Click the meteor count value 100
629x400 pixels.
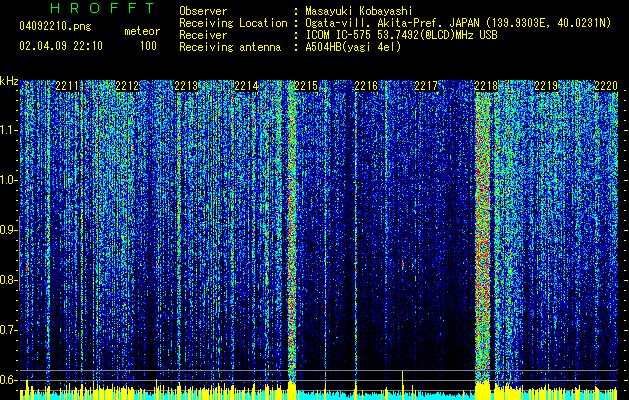click(x=148, y=46)
